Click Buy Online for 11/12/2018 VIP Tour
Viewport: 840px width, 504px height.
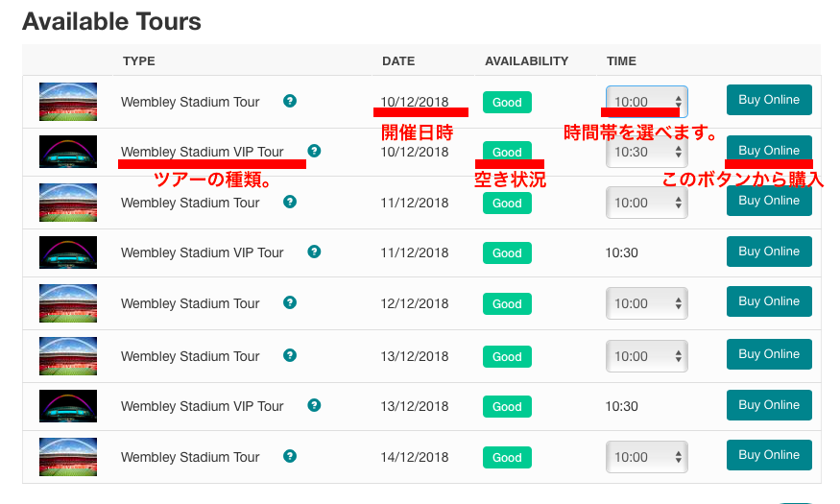click(769, 252)
